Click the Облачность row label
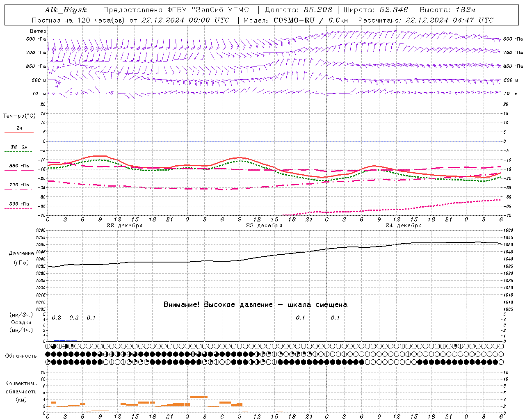Image resolution: width=525 pixels, height=420 pixels. coord(21,356)
